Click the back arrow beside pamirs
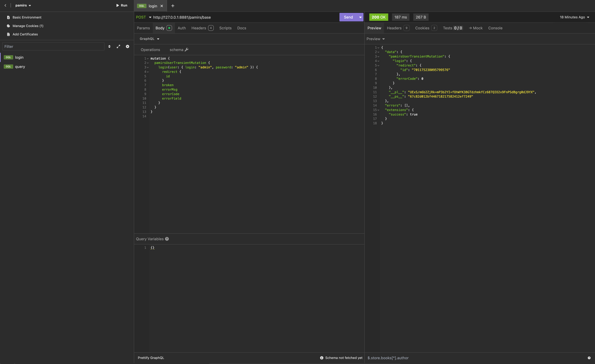Viewport: 595px width, 364px height. point(5,5)
